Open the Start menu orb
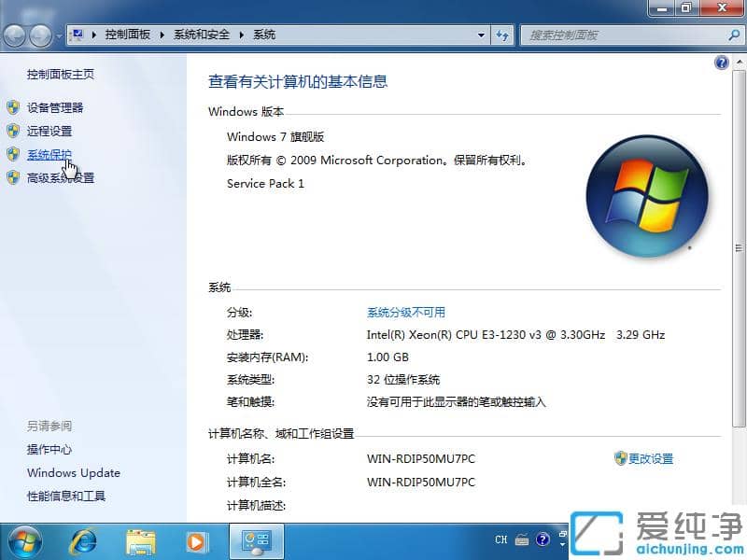This screenshot has width=747, height=560. click(23, 541)
